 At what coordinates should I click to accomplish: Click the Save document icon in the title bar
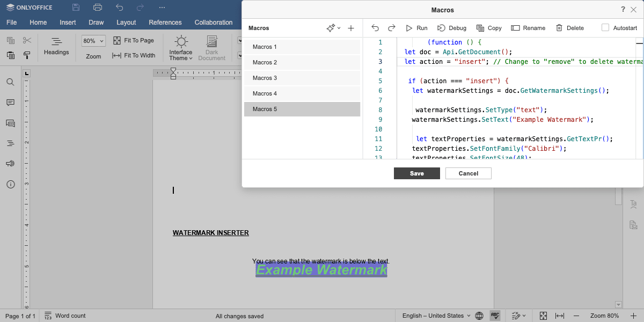(76, 8)
